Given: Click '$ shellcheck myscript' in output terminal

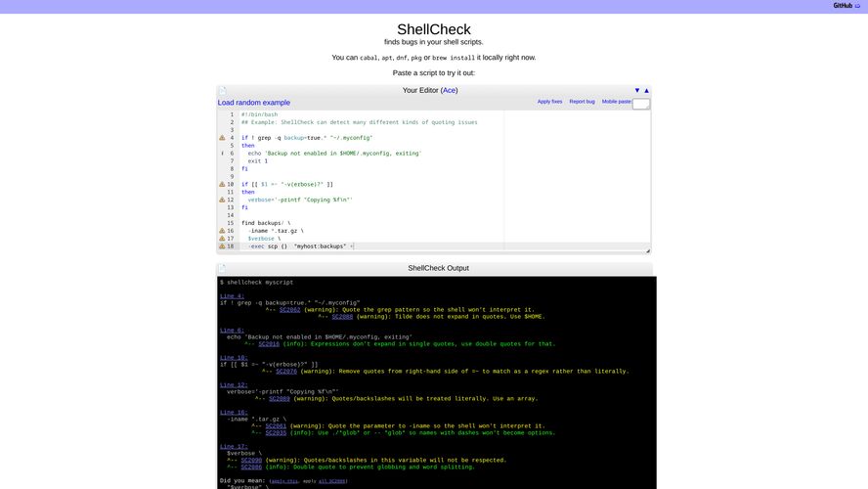Looking at the screenshot, I should (x=257, y=283).
